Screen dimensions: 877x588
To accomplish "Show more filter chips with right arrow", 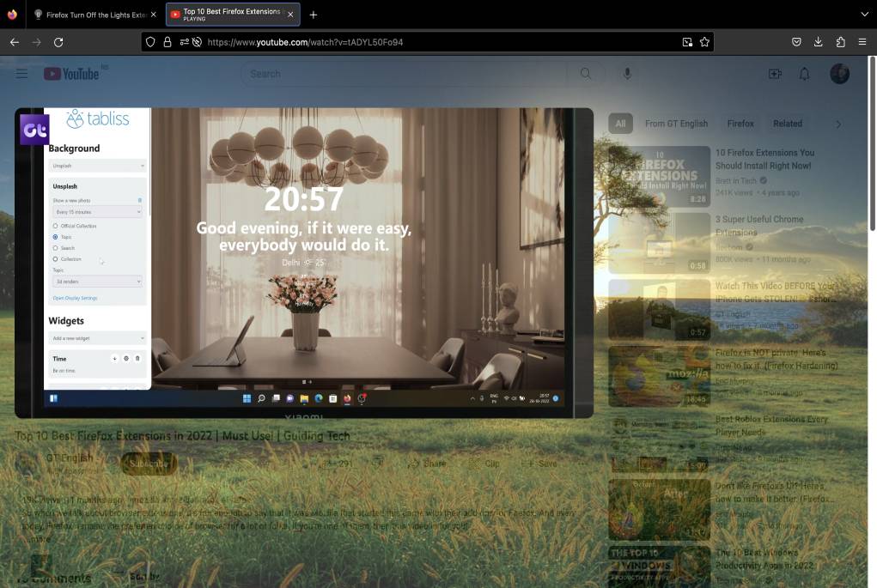I will [x=838, y=124].
